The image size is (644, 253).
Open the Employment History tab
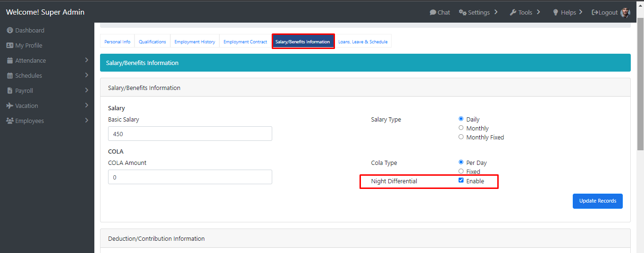(x=194, y=41)
